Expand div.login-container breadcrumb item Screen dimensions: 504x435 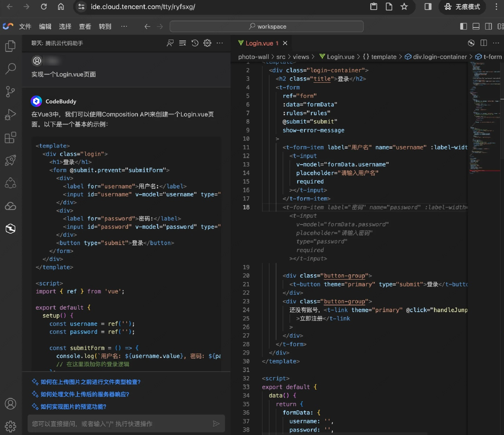[439, 57]
